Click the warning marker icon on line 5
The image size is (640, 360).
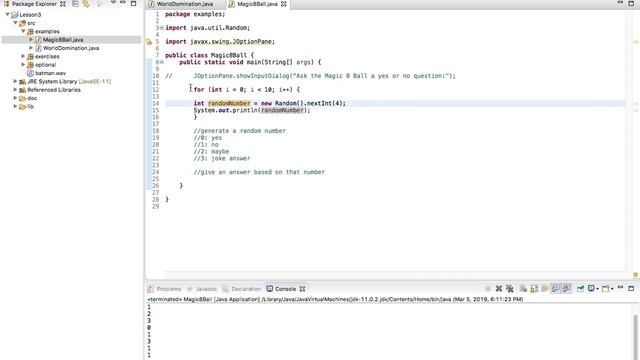click(x=149, y=42)
